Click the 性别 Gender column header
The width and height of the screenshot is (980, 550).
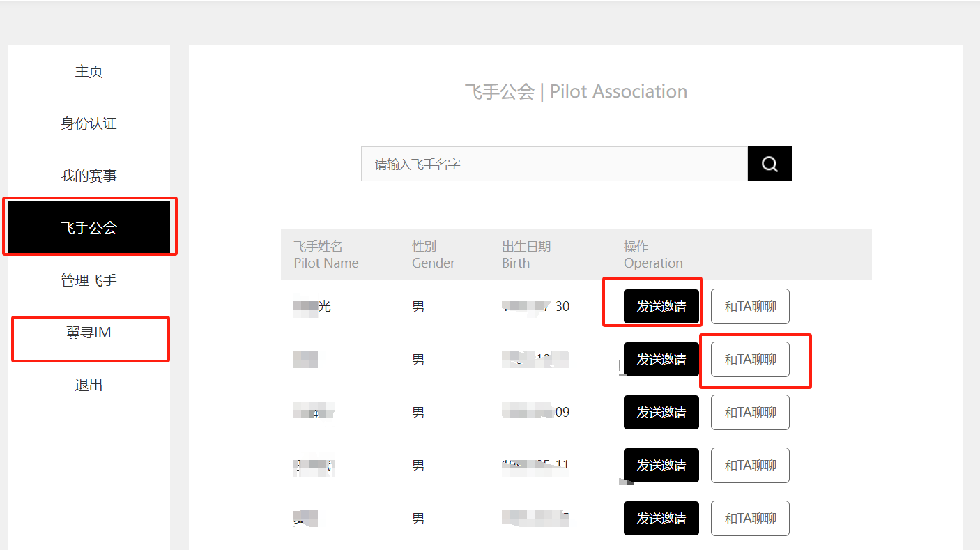[433, 254]
